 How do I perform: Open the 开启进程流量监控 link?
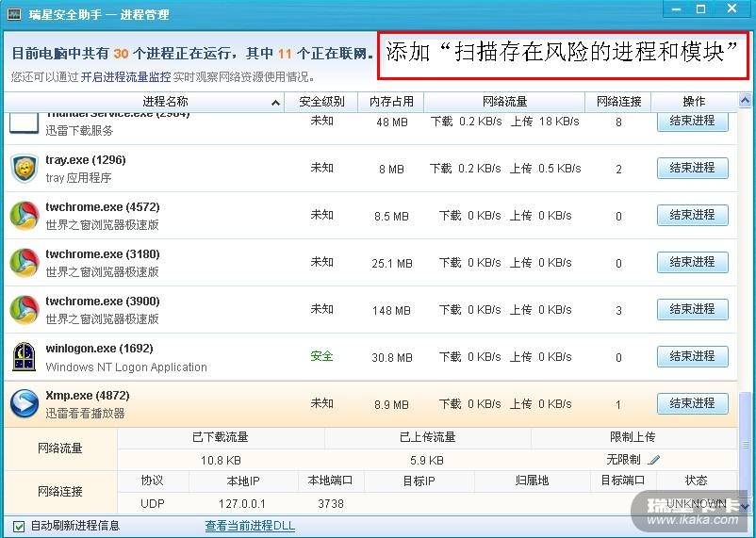click(x=125, y=77)
